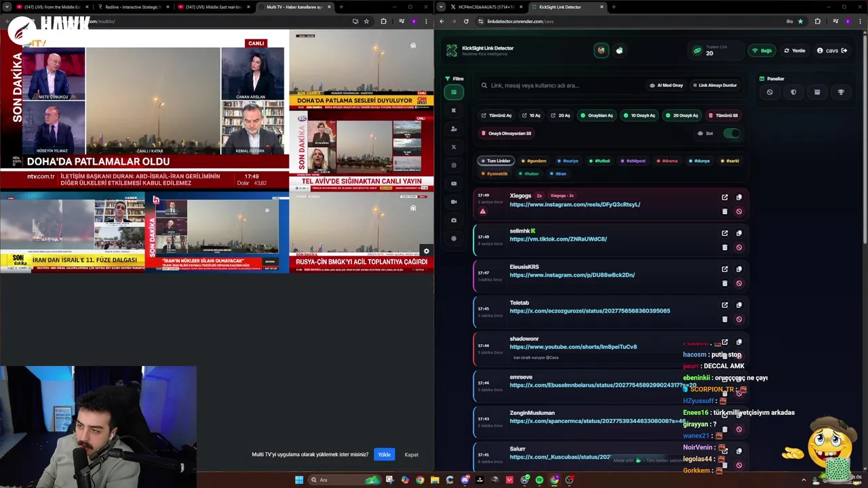The image size is (868, 488).
Task: Block the EleusisKRS user
Action: point(738,283)
